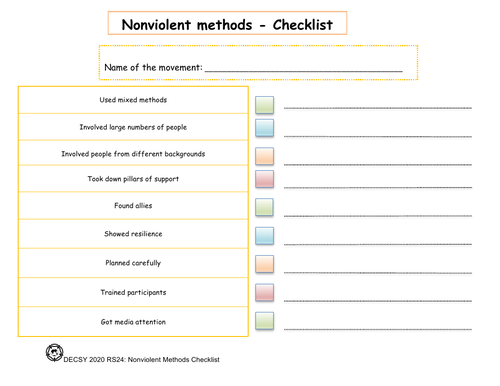Screen dimensions: 500x386
Task: Tick the checkbox for Used mixed methods
Action: [265, 105]
